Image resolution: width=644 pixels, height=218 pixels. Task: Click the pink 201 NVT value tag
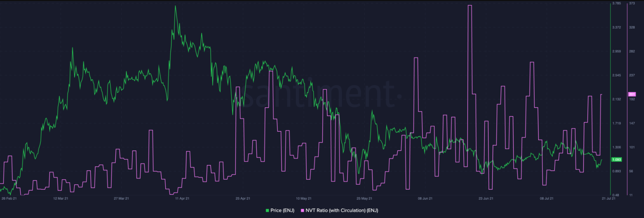(632, 94)
